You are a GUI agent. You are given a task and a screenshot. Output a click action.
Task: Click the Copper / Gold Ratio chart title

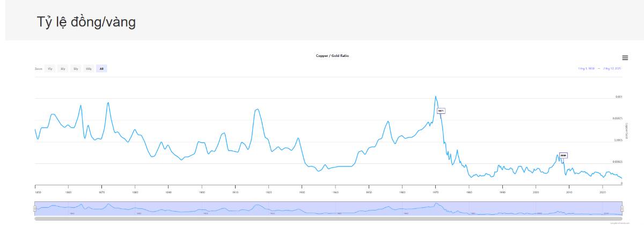(333, 56)
